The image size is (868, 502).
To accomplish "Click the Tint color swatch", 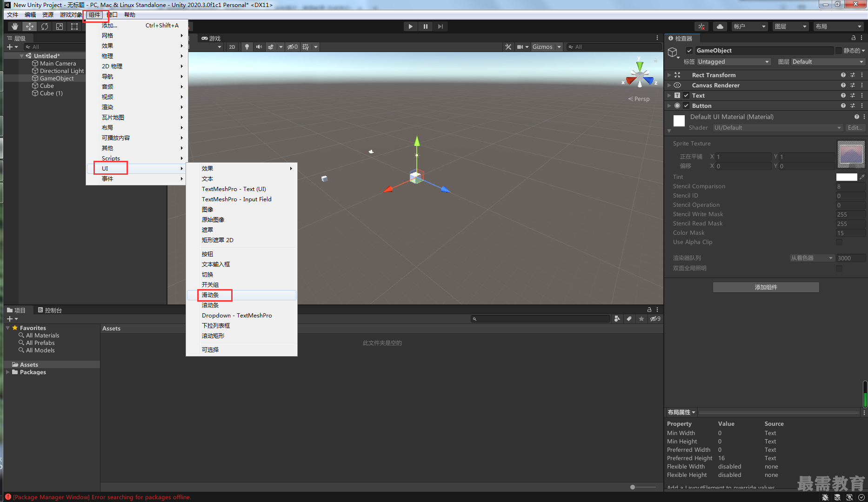I will click(847, 177).
